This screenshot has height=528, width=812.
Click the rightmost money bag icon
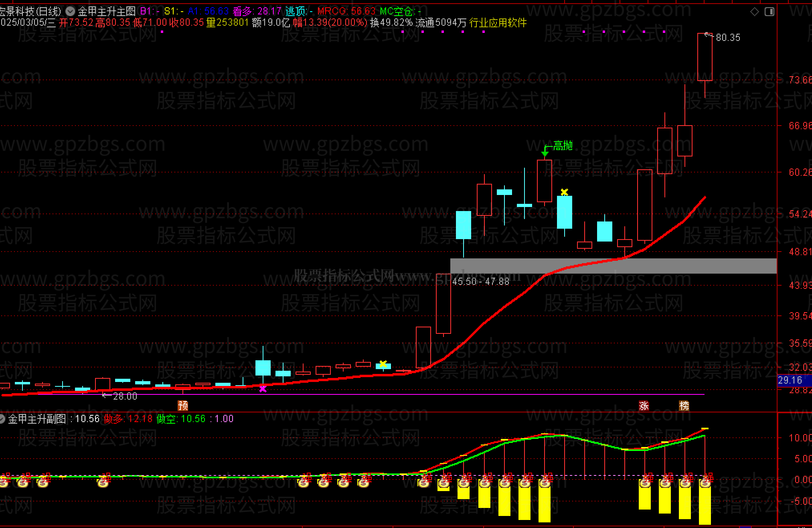(705, 483)
